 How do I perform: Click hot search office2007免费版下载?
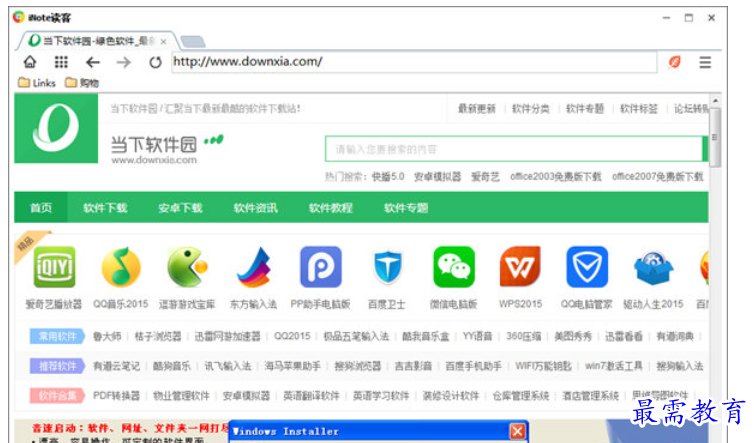pos(657,177)
